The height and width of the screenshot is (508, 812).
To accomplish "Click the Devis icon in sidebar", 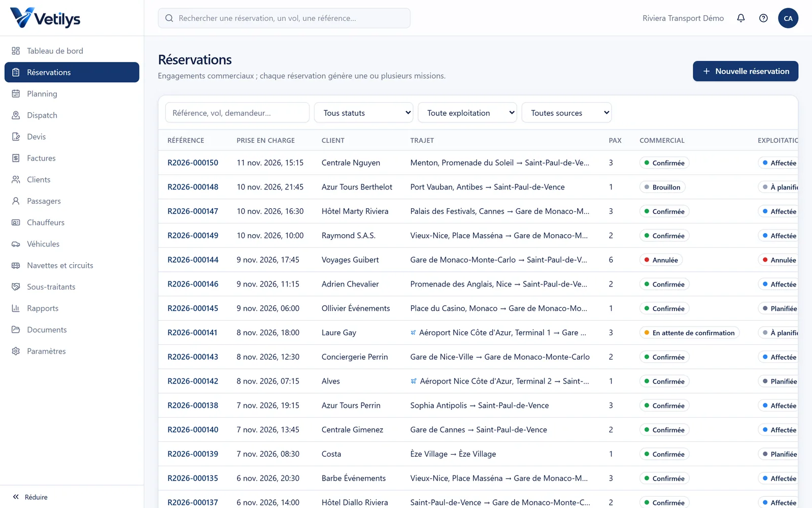I will 16,137.
